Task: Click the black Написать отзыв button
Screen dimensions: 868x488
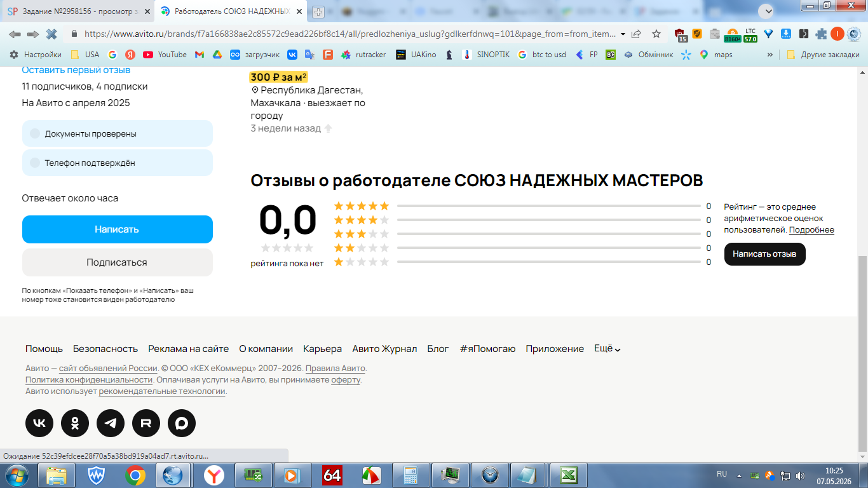Action: (764, 254)
